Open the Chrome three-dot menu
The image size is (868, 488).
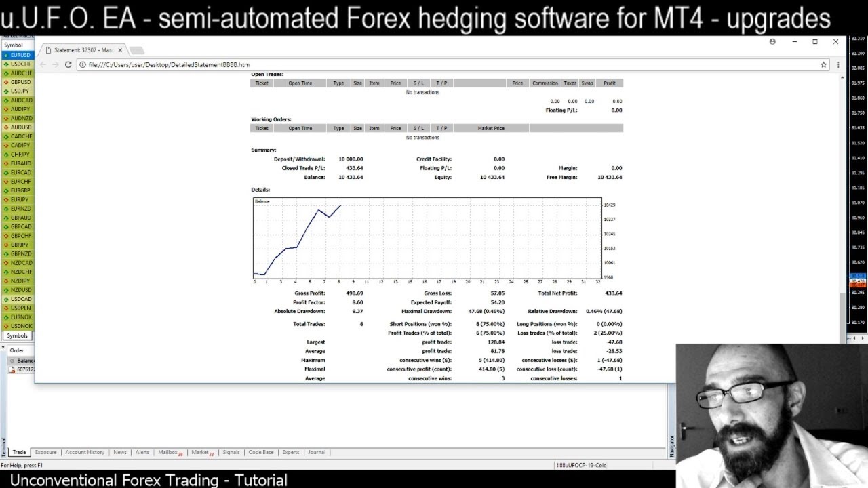coord(838,64)
